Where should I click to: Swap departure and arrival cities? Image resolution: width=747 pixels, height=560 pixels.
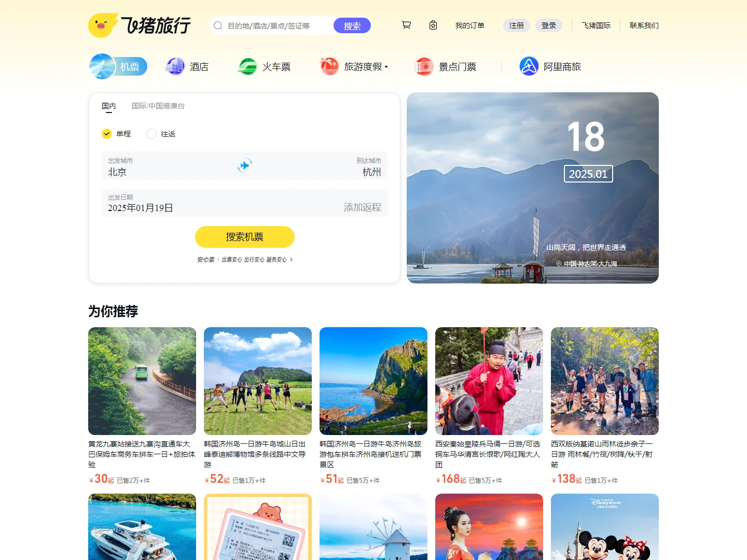point(244,165)
